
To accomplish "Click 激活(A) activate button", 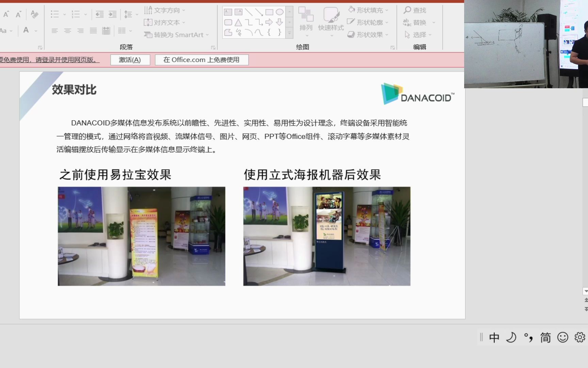I will click(x=130, y=60).
